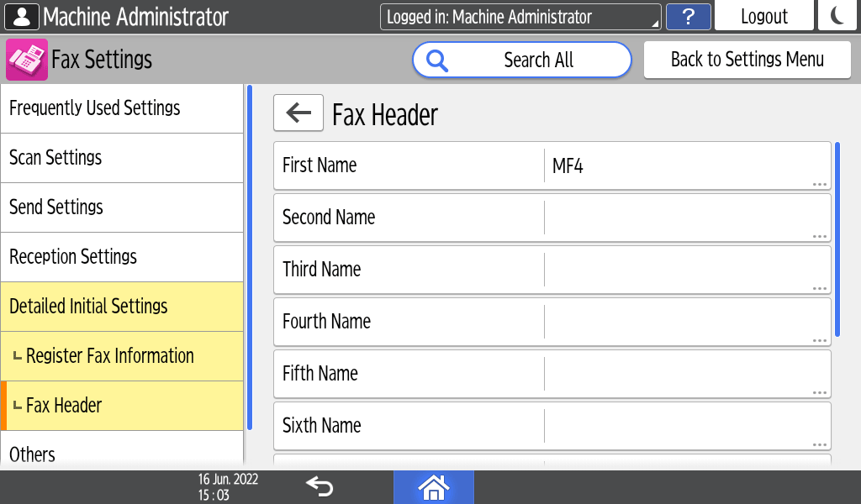Select Frequently Used Settings menu item
This screenshot has width=861, height=504.
(x=122, y=108)
